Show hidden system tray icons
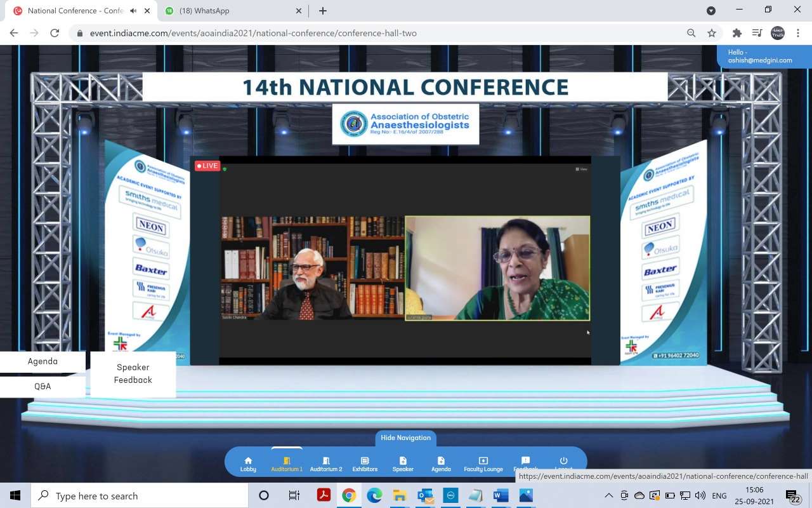This screenshot has width=812, height=508. click(609, 496)
